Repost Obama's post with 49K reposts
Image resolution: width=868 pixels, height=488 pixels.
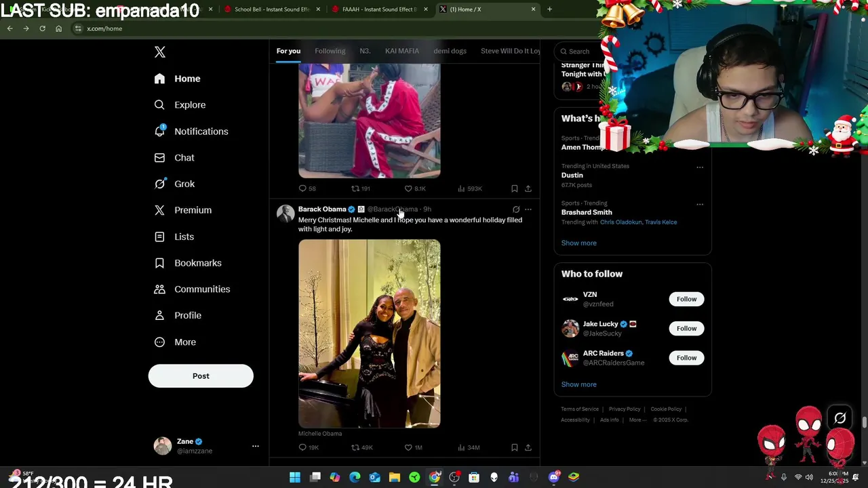(x=361, y=447)
